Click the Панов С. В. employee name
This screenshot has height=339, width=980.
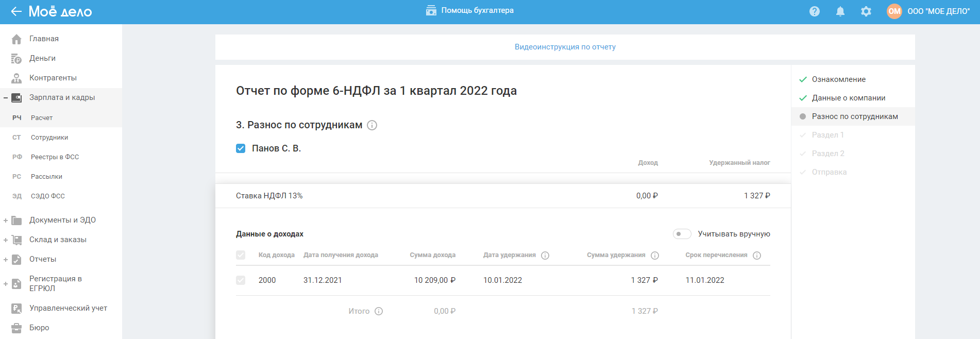point(276,148)
